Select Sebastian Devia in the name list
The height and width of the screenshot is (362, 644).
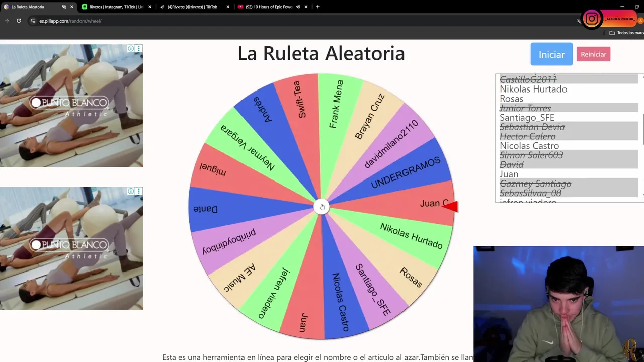(569, 127)
